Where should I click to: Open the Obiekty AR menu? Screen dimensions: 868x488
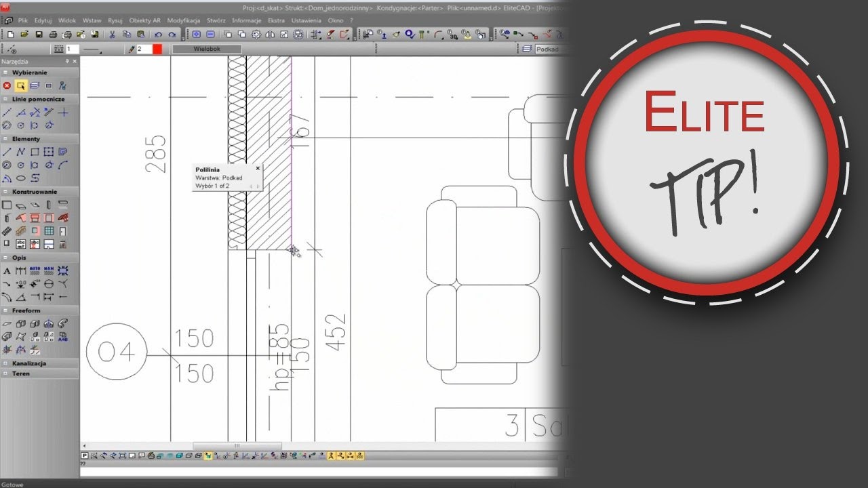pos(144,21)
